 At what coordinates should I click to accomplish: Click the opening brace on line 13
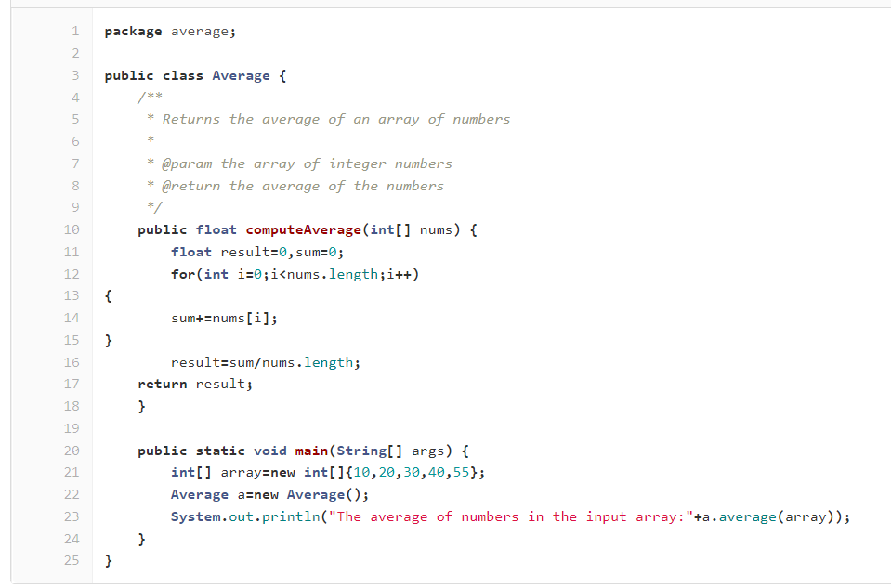coord(109,296)
